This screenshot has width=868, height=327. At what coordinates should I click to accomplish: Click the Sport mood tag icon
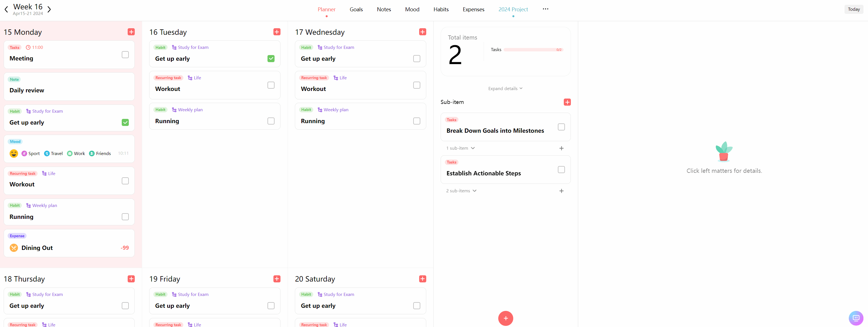pos(24,154)
